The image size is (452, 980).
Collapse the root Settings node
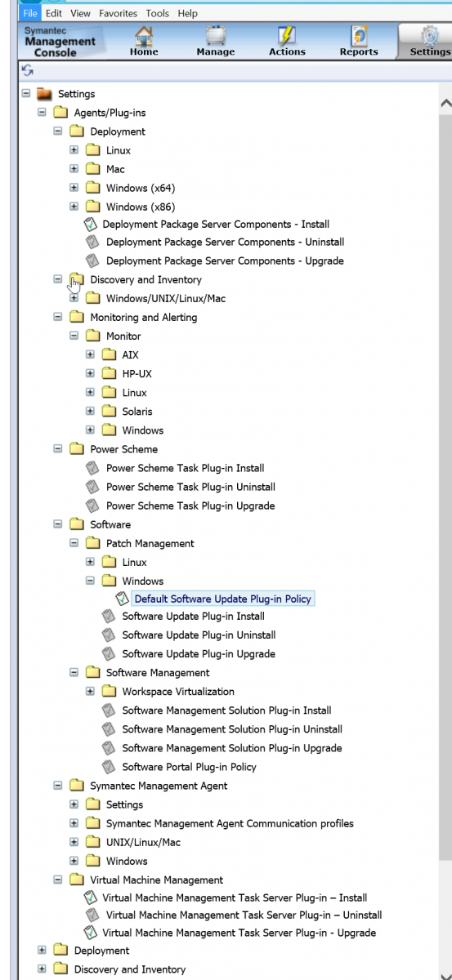26,93
